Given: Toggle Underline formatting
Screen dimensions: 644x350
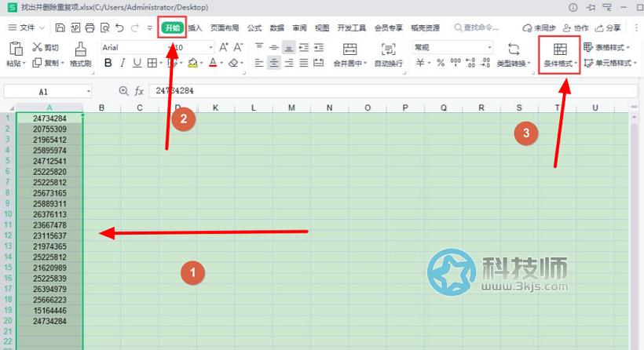Looking at the screenshot, I should [137, 63].
